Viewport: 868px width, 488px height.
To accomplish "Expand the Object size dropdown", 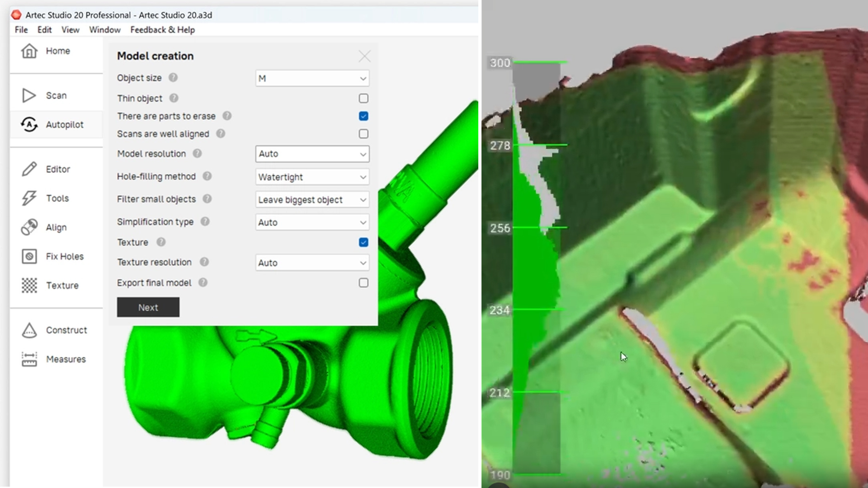I will click(312, 78).
